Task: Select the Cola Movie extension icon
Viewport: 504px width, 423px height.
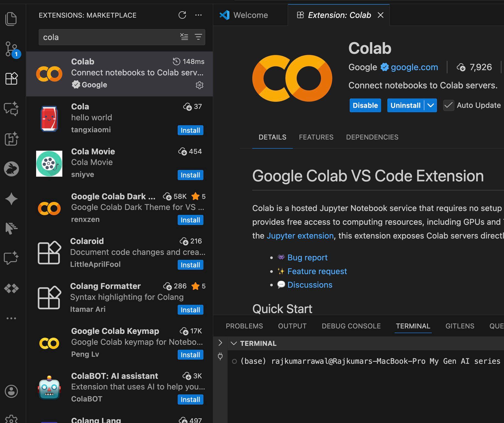Action: (x=49, y=164)
